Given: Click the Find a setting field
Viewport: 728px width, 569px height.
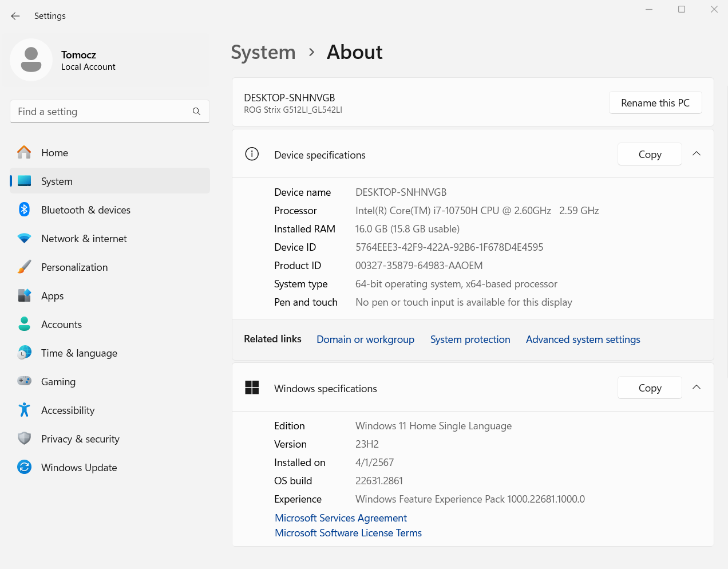Looking at the screenshot, I should [x=110, y=112].
